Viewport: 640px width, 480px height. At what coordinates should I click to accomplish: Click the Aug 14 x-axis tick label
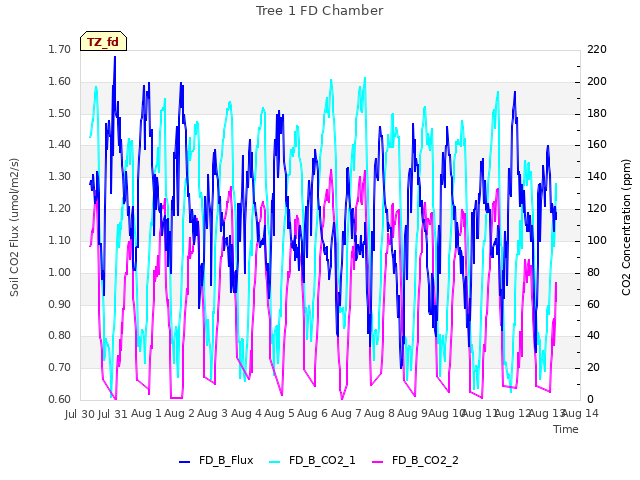pos(580,413)
